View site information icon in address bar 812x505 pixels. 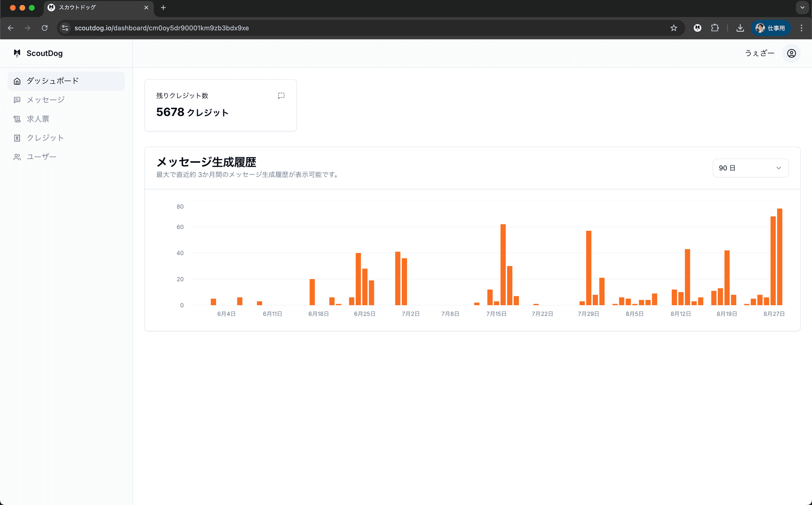coord(65,28)
